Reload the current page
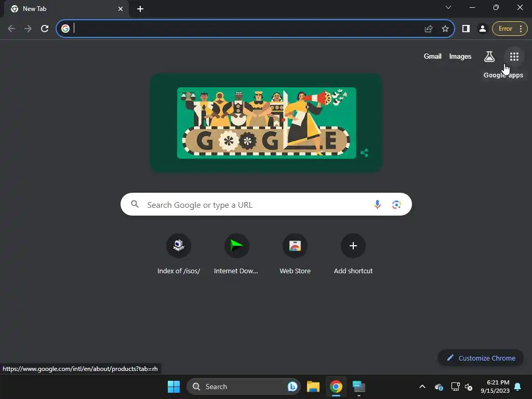The image size is (532, 399). pos(45,29)
